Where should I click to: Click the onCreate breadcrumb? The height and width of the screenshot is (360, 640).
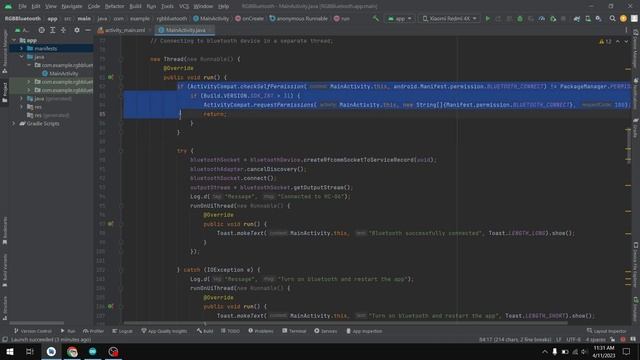click(249, 18)
